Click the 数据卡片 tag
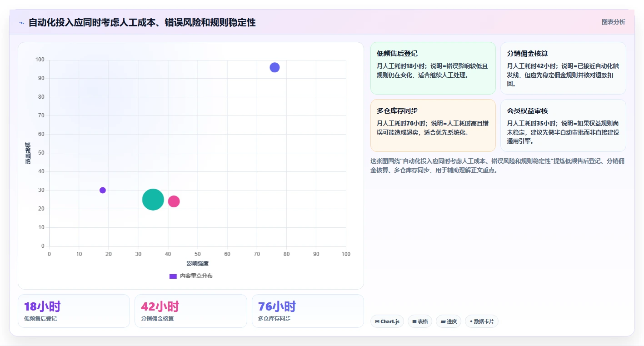644x346 pixels. [x=482, y=321]
